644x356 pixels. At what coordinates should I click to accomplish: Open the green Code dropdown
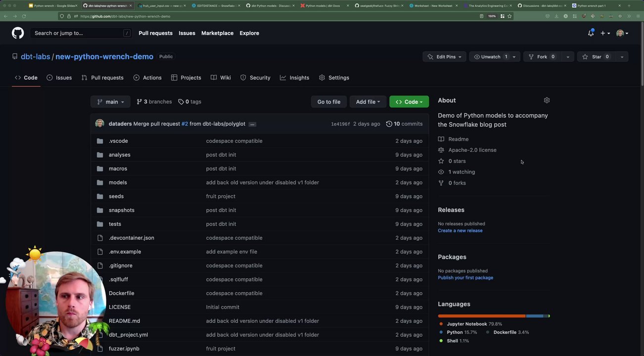pyautogui.click(x=409, y=102)
